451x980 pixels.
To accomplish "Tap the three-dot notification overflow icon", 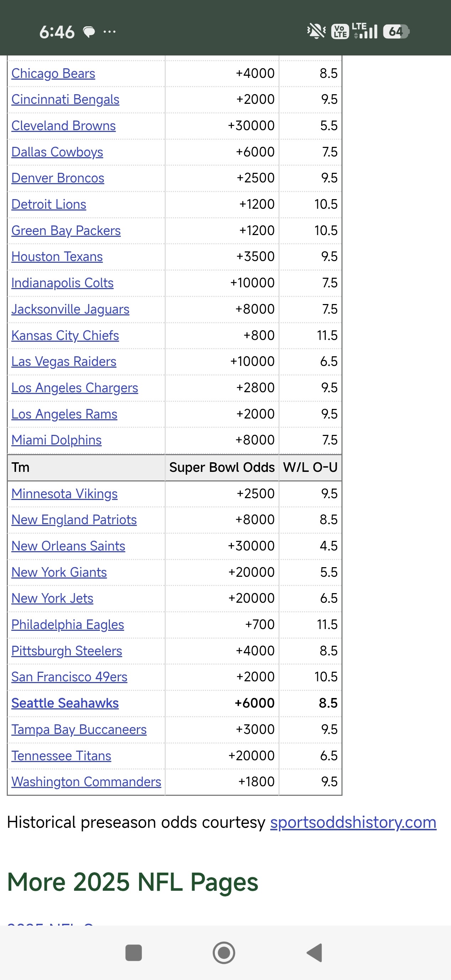I will 110,32.
